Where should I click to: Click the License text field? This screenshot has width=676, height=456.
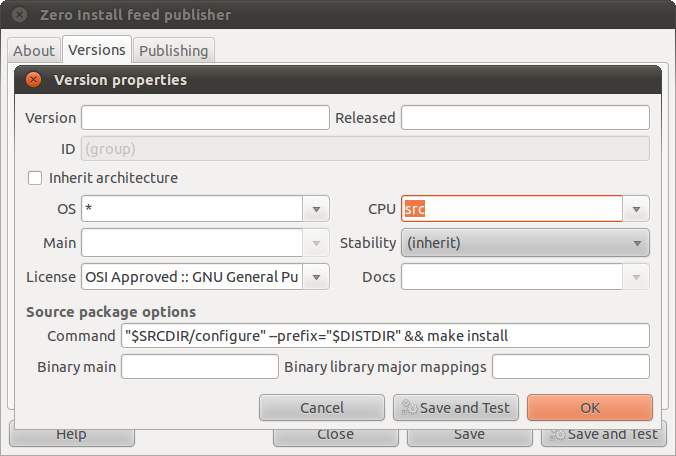coord(192,277)
